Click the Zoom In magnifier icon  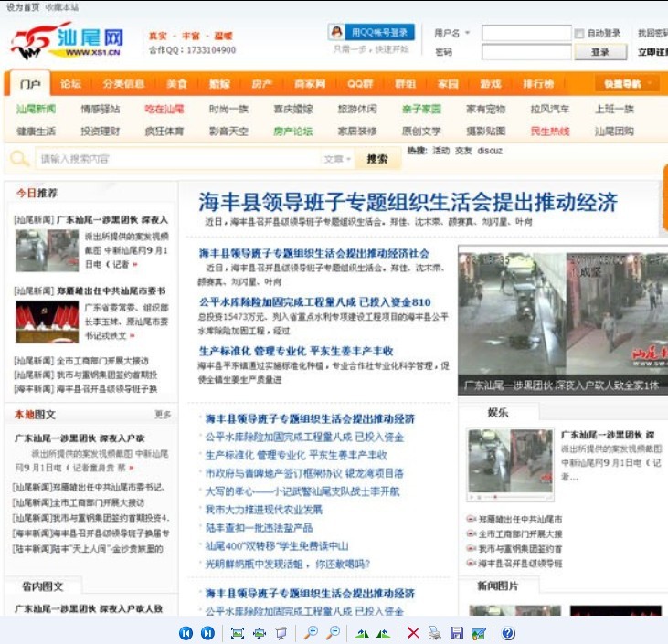coord(311,633)
